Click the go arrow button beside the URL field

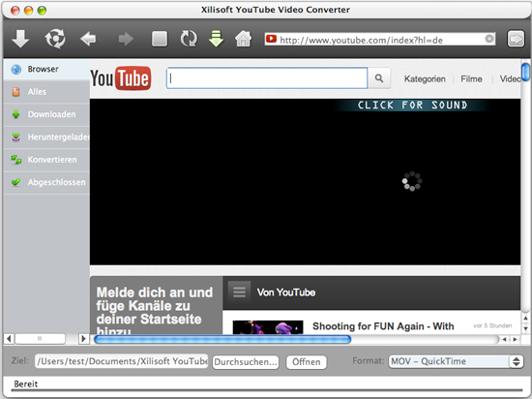click(x=516, y=39)
